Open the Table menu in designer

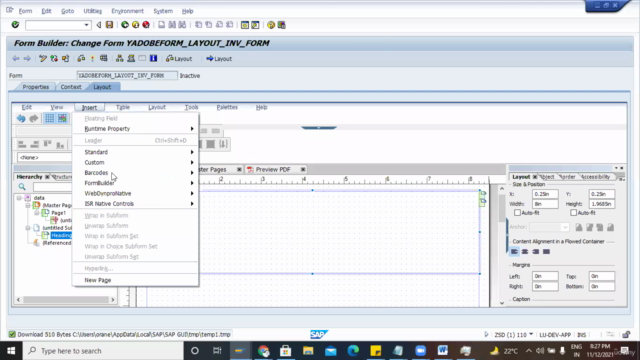click(x=122, y=107)
